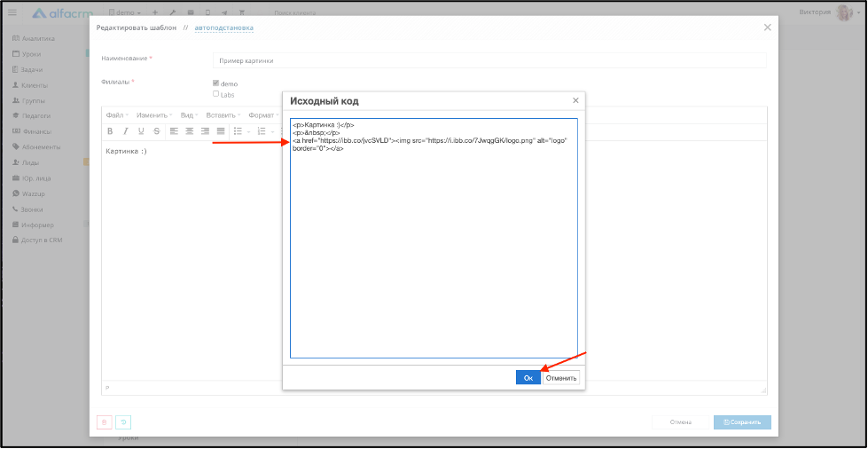Toggle strikethrough formatting in the editor toolbar
Screen dimensions: 868x449
[157, 131]
